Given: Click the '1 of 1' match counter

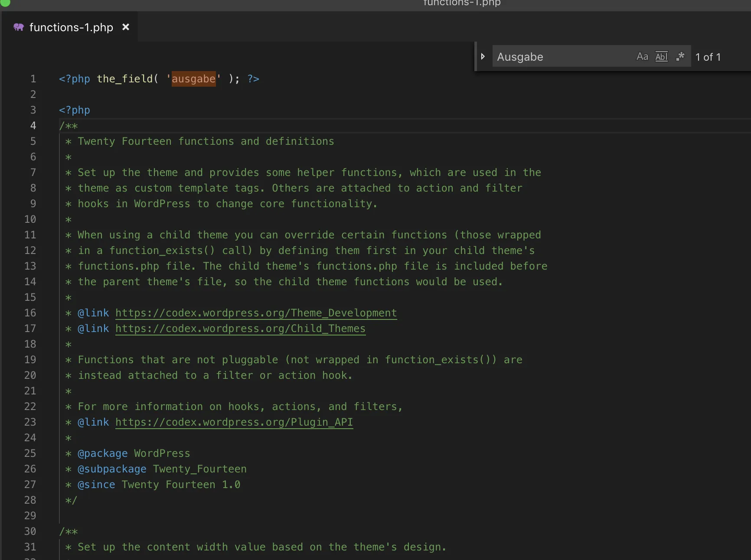Looking at the screenshot, I should (x=708, y=57).
